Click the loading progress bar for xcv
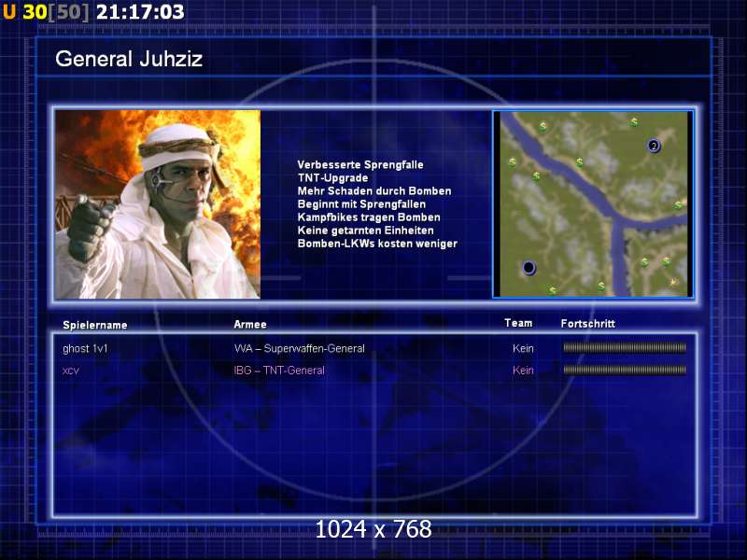The image size is (747, 560). pyautogui.click(x=625, y=370)
